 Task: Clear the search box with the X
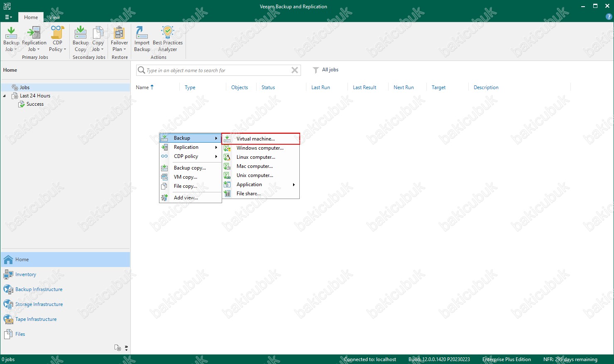[x=295, y=70]
